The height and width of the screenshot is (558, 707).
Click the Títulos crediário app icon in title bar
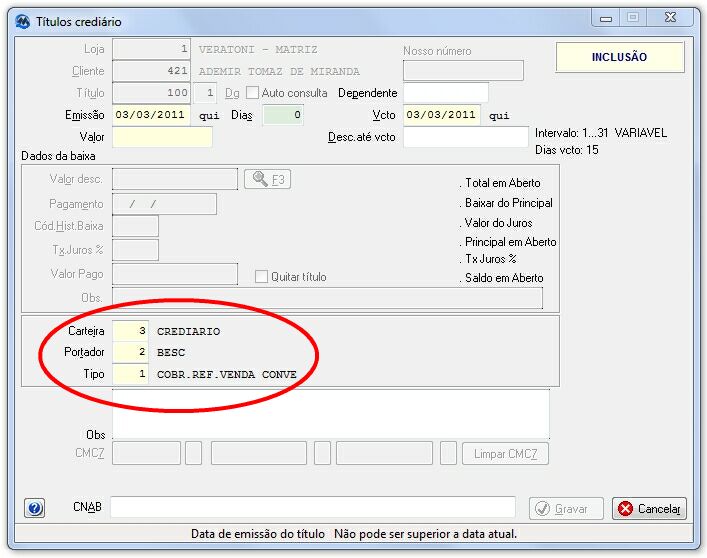pos(23,21)
